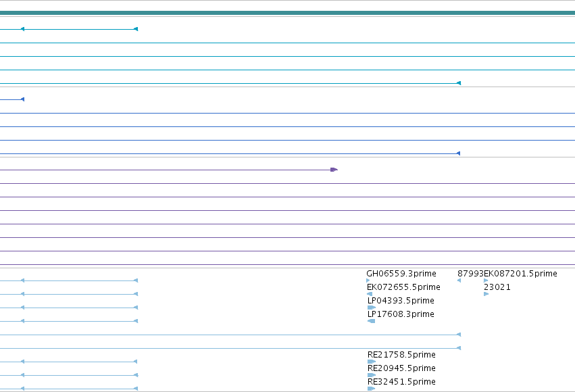This screenshot has height=392, width=575.
Task: Click the glyph beneath the EK072655.5prime label
Action: (370, 294)
